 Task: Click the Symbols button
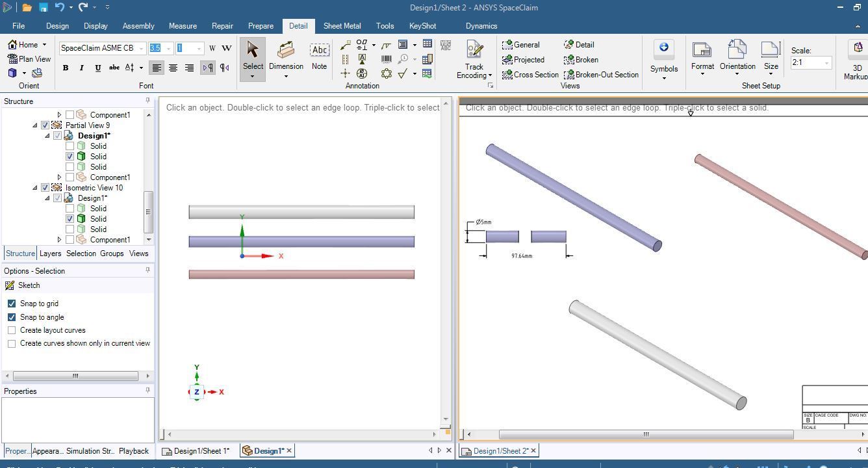(x=664, y=60)
